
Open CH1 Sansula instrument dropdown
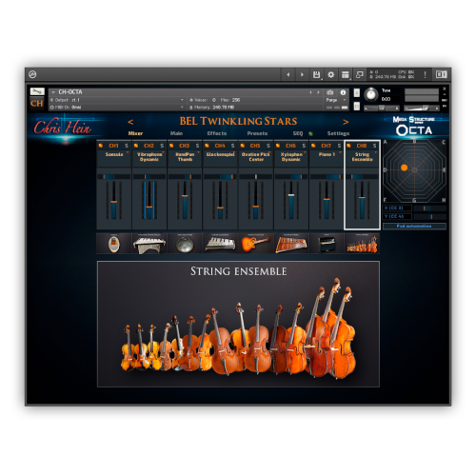(128, 152)
